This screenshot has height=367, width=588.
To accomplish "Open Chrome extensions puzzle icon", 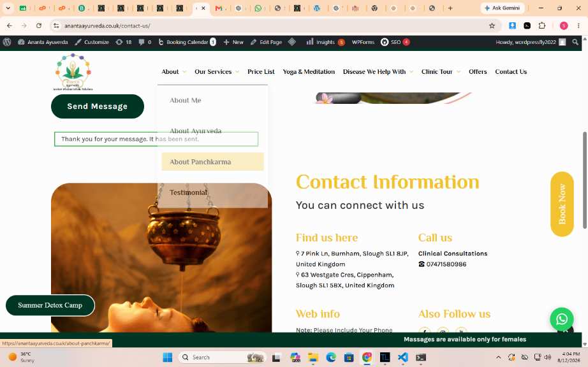I will [541, 26].
